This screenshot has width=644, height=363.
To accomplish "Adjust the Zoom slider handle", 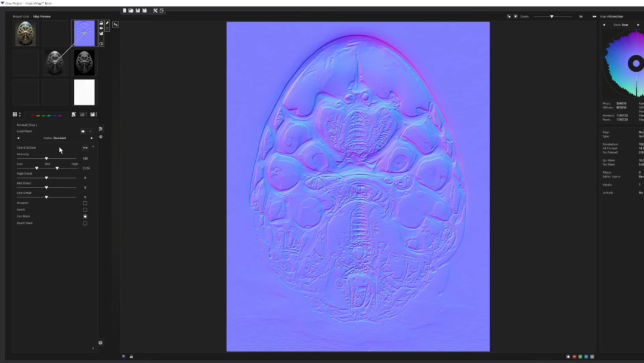I will 552,17.
